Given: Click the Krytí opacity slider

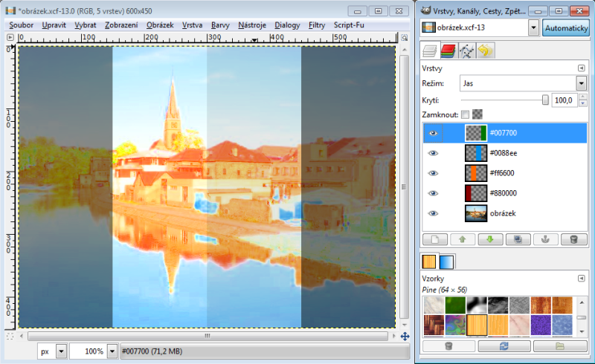Looking at the screenshot, I should [x=503, y=100].
